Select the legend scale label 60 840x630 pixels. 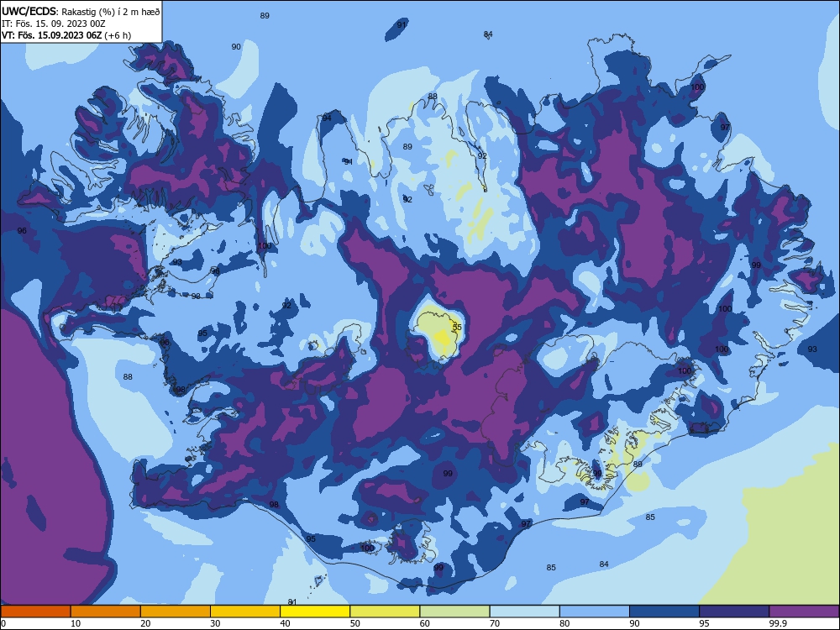click(x=425, y=623)
